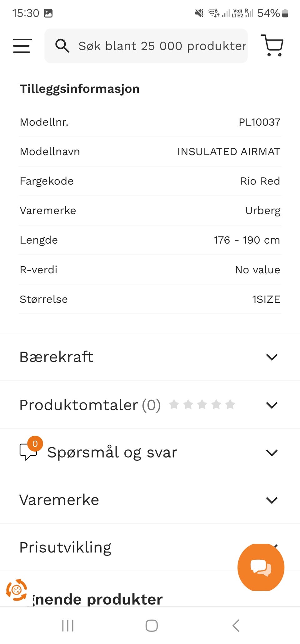
Task: Select the Bærekraft heading
Action: 56,357
